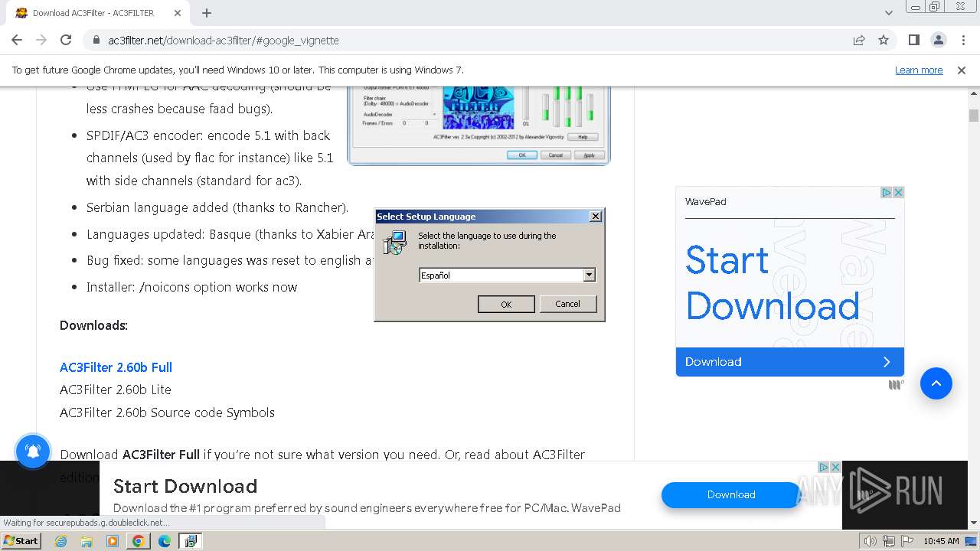Click the address bar URL
980x551 pixels.
[224, 41]
